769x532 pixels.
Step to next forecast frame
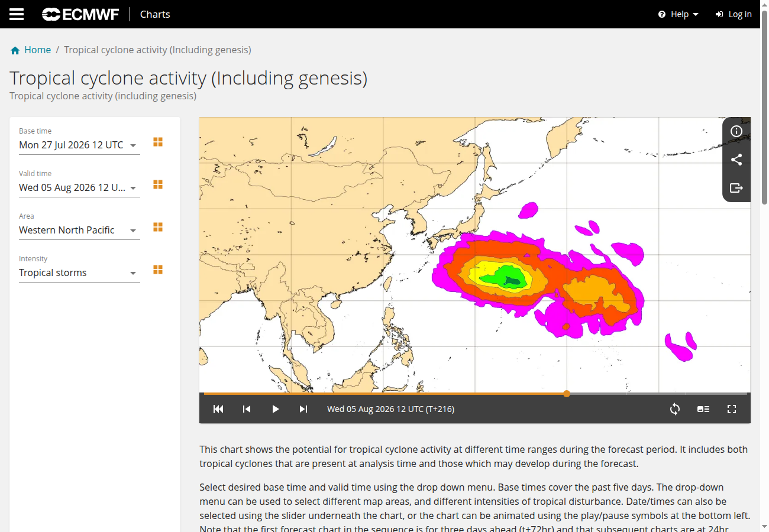coord(303,409)
